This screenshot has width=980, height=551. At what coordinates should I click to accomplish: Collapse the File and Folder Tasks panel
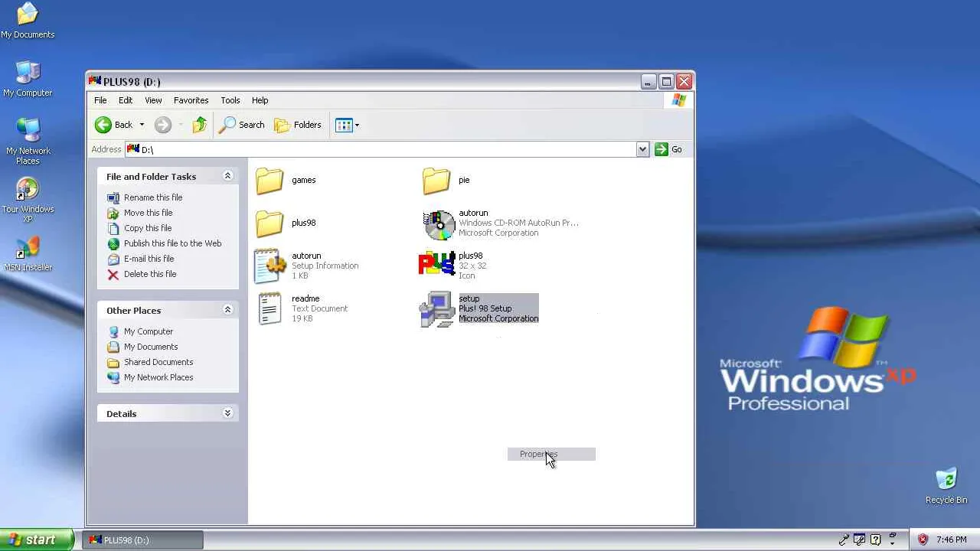pyautogui.click(x=227, y=176)
